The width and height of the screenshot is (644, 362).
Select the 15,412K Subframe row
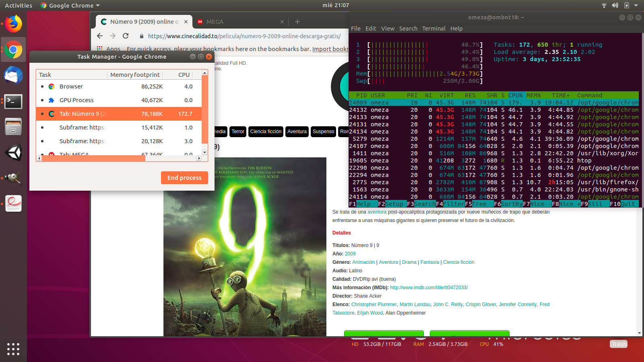point(119,128)
